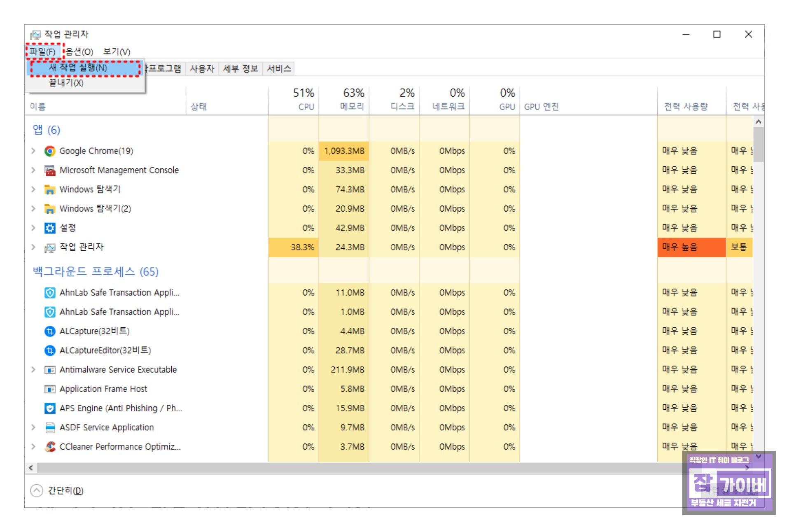Click the Task Manager title bar icon

35,35
